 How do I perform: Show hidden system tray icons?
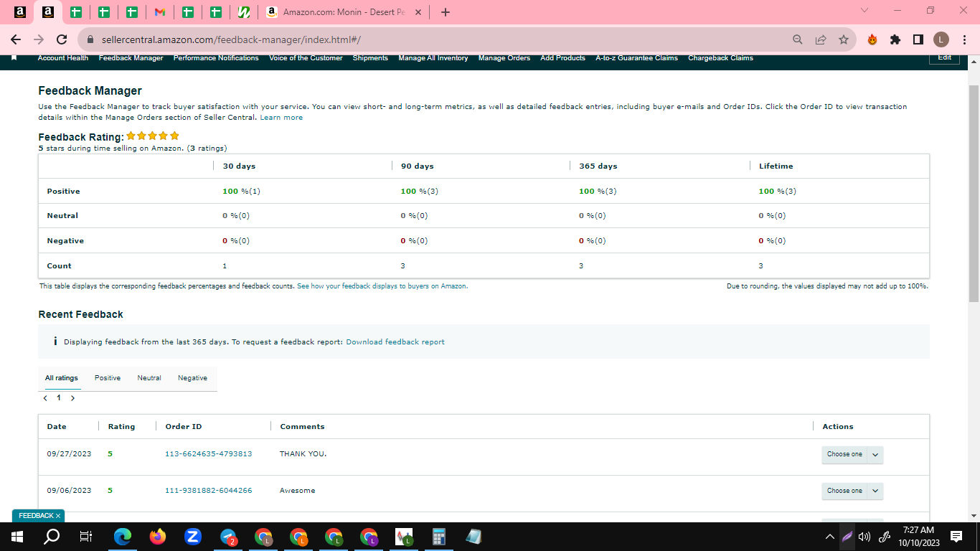(830, 536)
